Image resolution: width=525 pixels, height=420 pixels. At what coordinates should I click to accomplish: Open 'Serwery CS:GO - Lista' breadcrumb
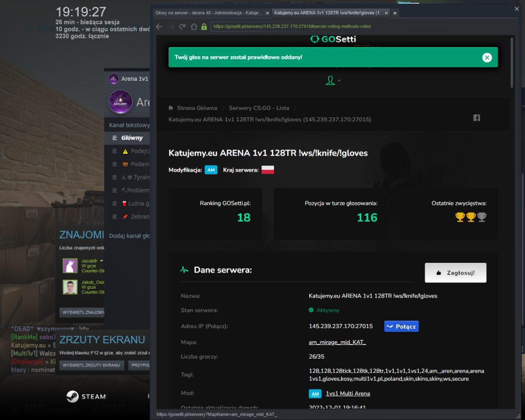coord(259,108)
